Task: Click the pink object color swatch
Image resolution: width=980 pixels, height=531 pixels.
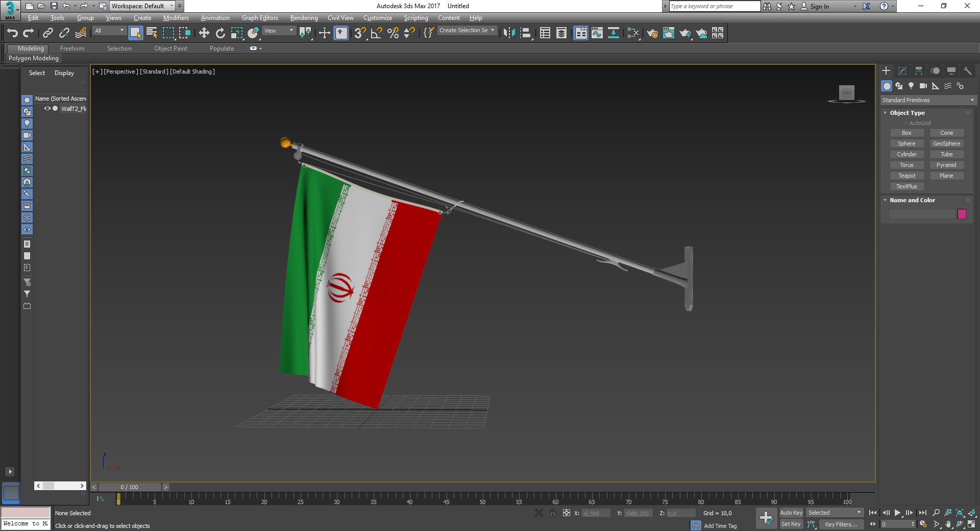Action: [x=962, y=214]
